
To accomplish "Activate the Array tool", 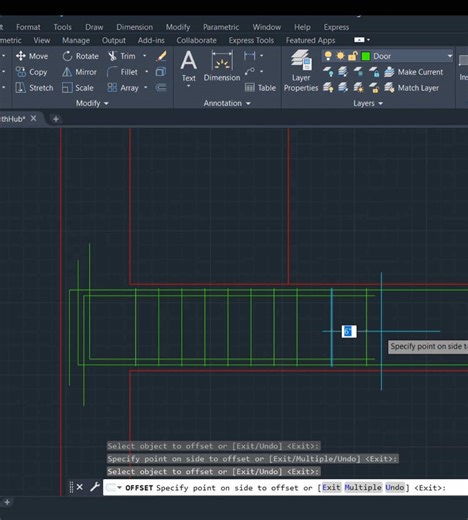I will click(x=123, y=88).
